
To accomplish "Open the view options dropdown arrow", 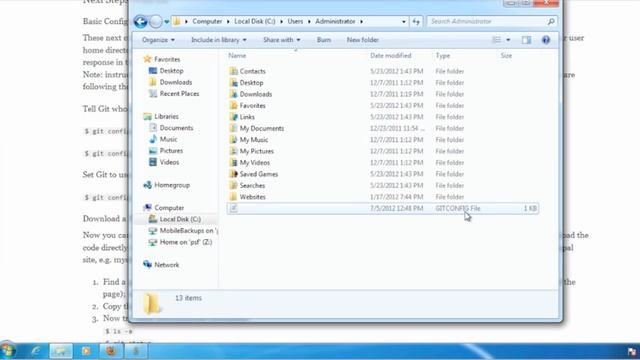I will (x=508, y=40).
